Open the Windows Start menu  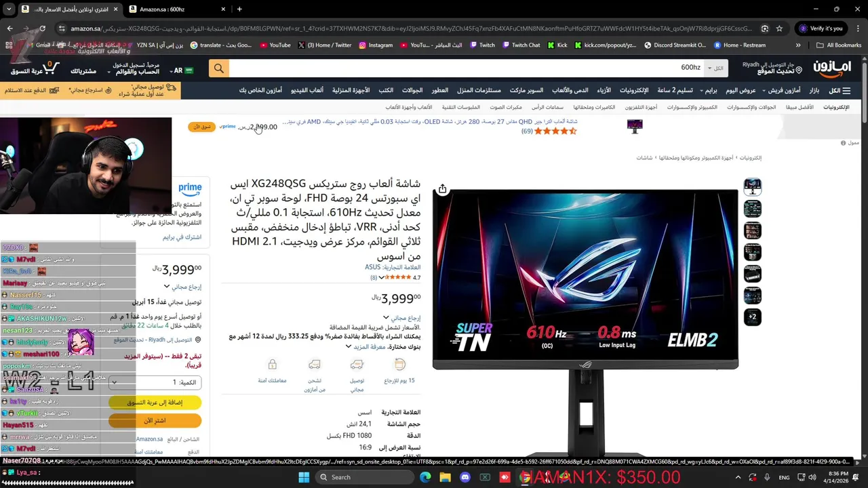[303, 477]
